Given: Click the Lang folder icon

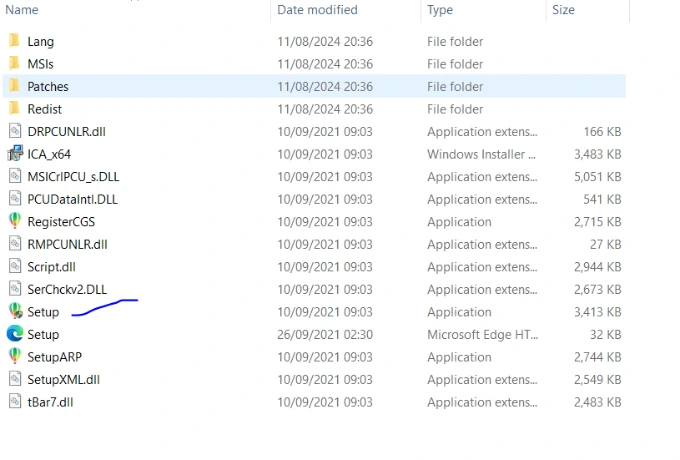Looking at the screenshot, I should pyautogui.click(x=14, y=41).
